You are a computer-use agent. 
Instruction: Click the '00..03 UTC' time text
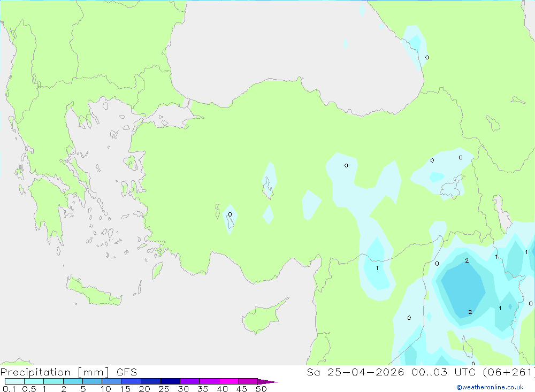pos(443,372)
